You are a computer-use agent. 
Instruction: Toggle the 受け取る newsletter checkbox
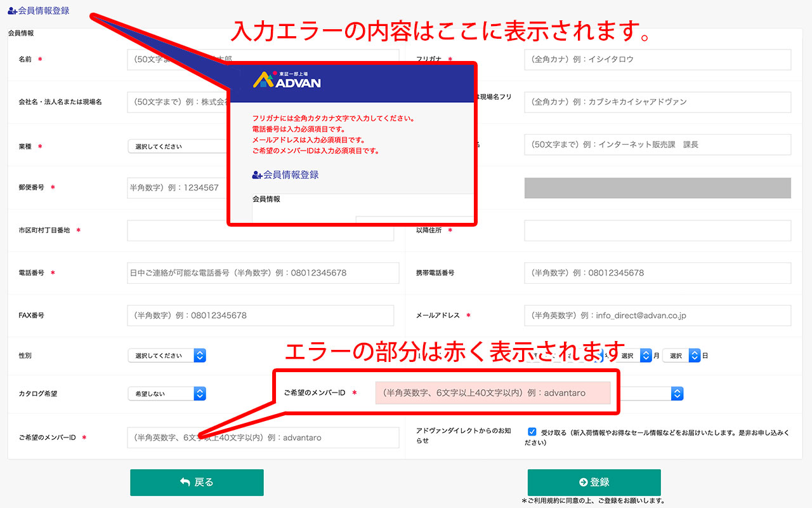click(532, 432)
